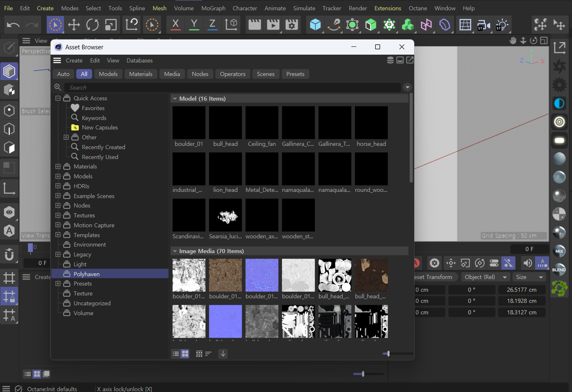Screen dimensions: 572x392
Task: Expand the Materials category tree node
Action: pyautogui.click(x=58, y=166)
